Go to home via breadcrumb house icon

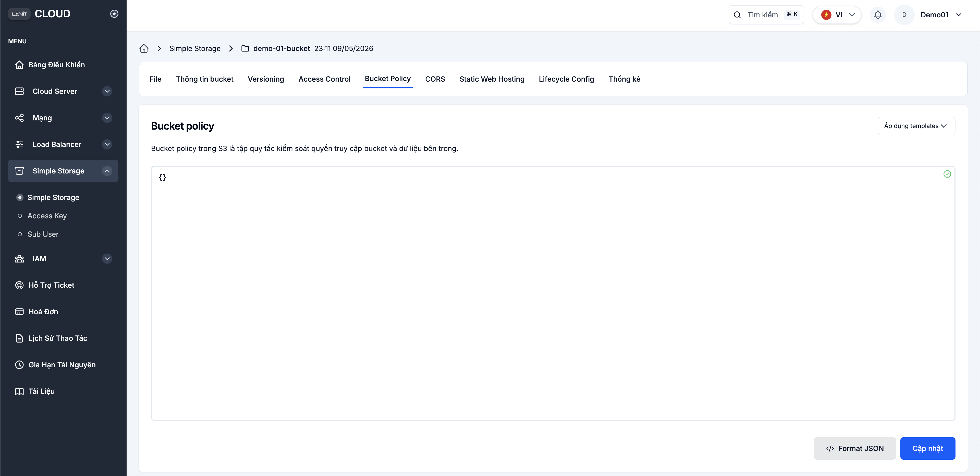coord(144,48)
